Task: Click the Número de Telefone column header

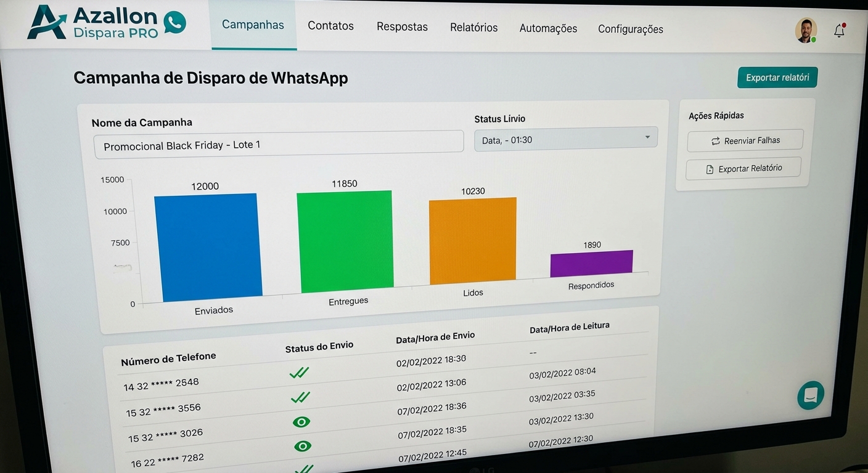Action: pyautogui.click(x=168, y=359)
